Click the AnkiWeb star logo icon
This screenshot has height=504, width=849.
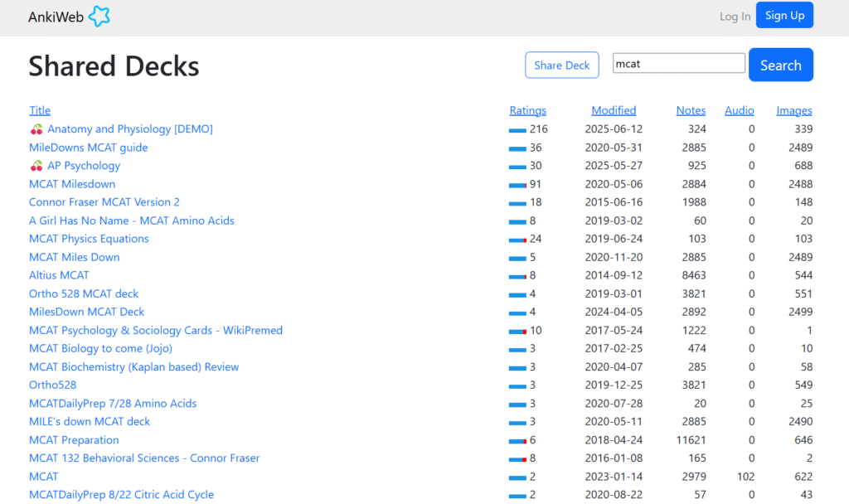click(99, 17)
